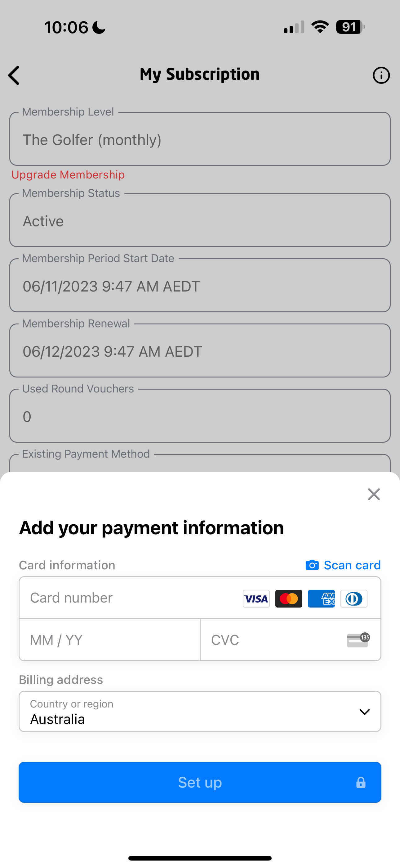The image size is (400, 868).
Task: Tap the Set up button
Action: pyautogui.click(x=200, y=782)
